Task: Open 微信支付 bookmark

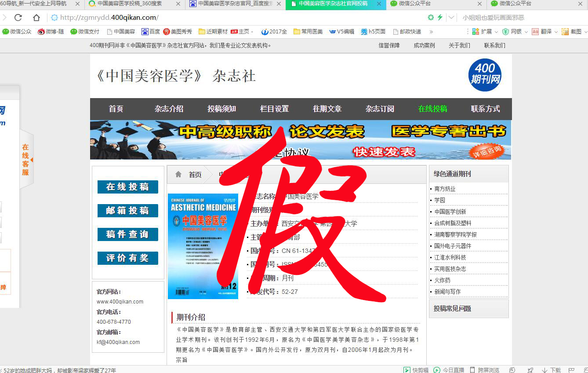Action: click(85, 32)
